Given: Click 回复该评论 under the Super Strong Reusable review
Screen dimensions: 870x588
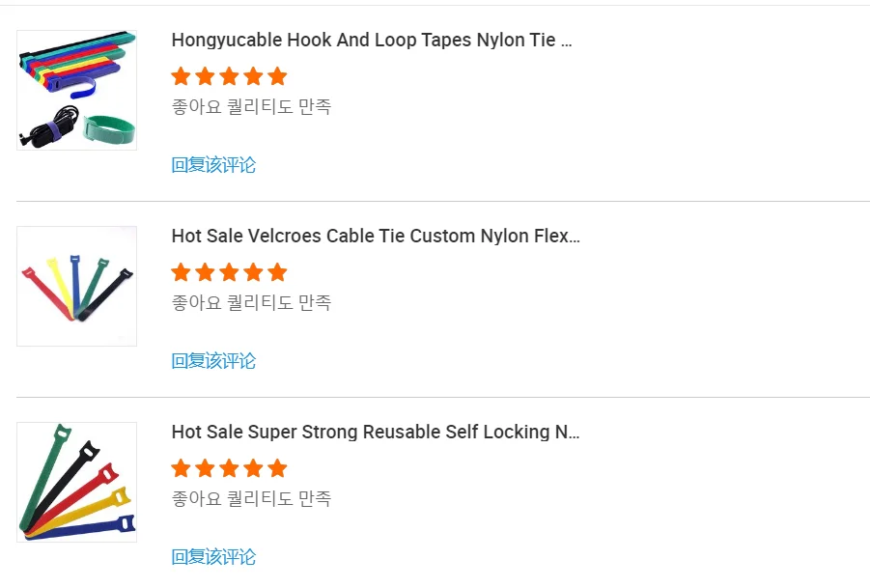Looking at the screenshot, I should 213,557.
